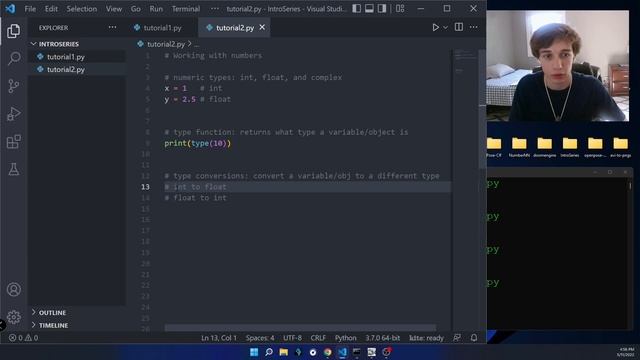Screen dimensions: 640x360
Task: Open the doomengine desktop folder
Action: pyautogui.click(x=544, y=147)
